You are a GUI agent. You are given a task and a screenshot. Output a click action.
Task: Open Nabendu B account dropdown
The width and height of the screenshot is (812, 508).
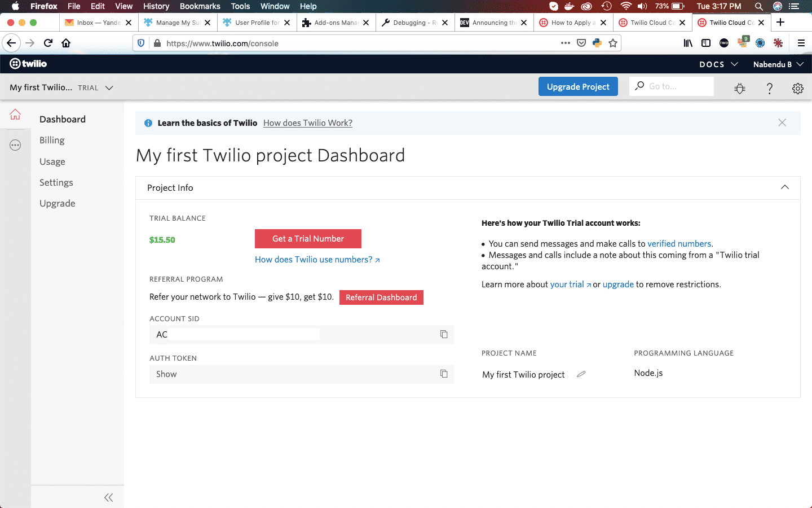[778, 64]
